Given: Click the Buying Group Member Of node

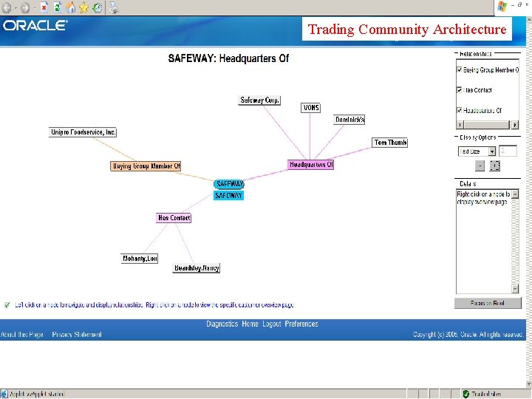Looking at the screenshot, I should tap(146, 166).
